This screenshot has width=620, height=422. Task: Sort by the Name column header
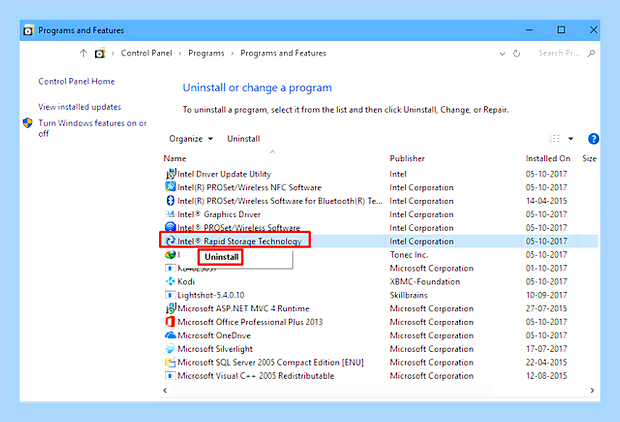coord(175,158)
